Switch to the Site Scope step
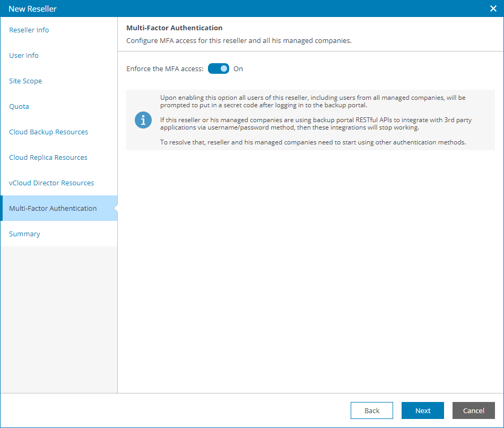Viewport: 504px width, 428px height. [25, 81]
